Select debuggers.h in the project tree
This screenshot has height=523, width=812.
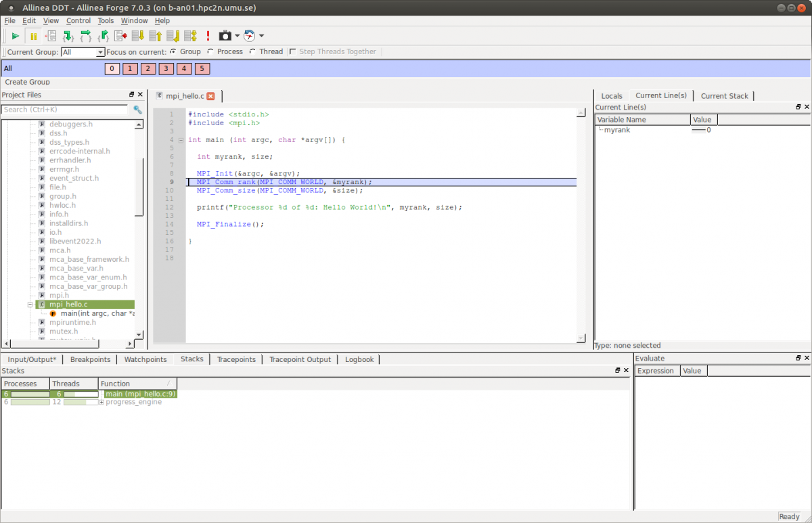pyautogui.click(x=71, y=124)
